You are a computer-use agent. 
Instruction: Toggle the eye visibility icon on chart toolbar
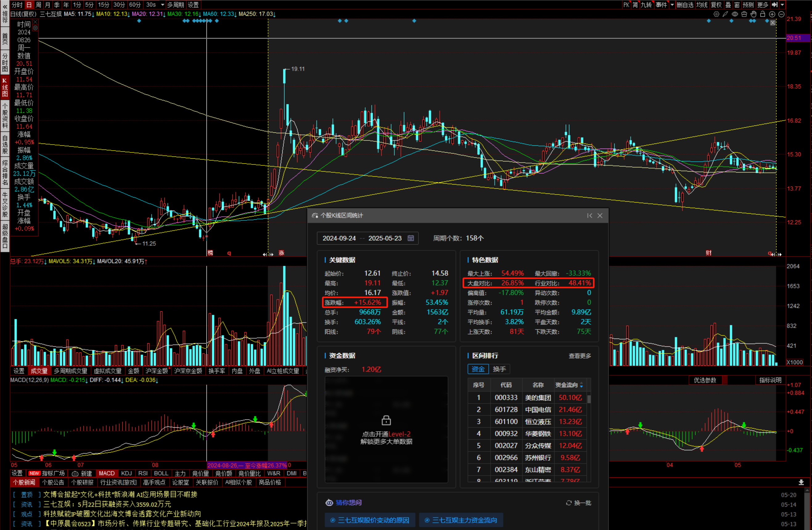[x=735, y=14]
